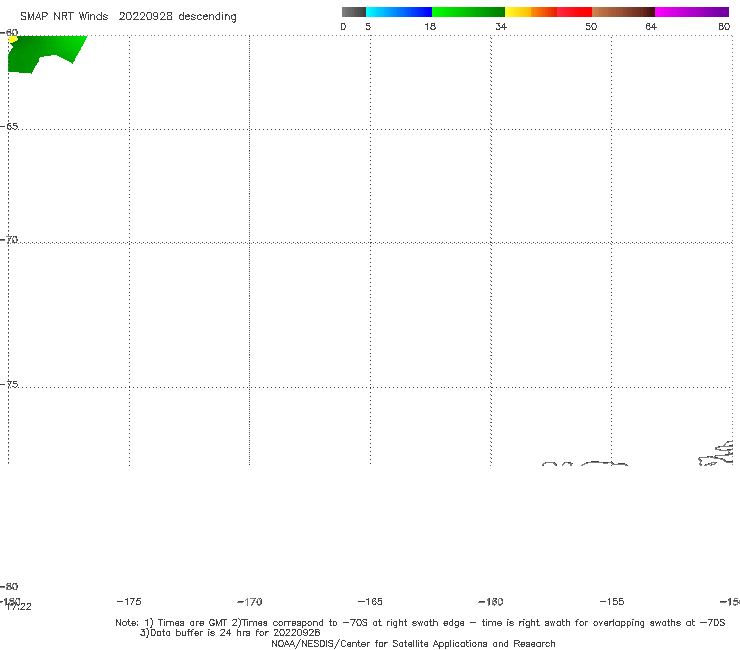
Task: Click the color bar label "5"
Action: [x=368, y=26]
